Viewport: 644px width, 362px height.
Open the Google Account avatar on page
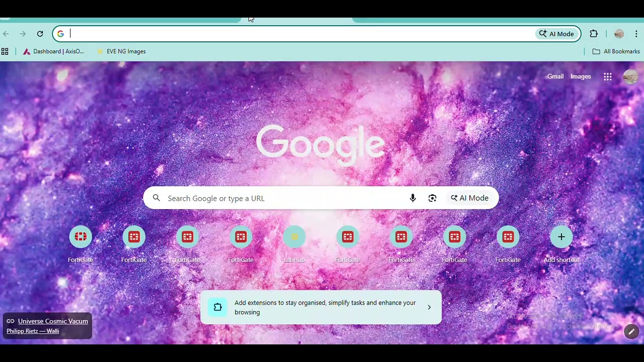(x=630, y=76)
